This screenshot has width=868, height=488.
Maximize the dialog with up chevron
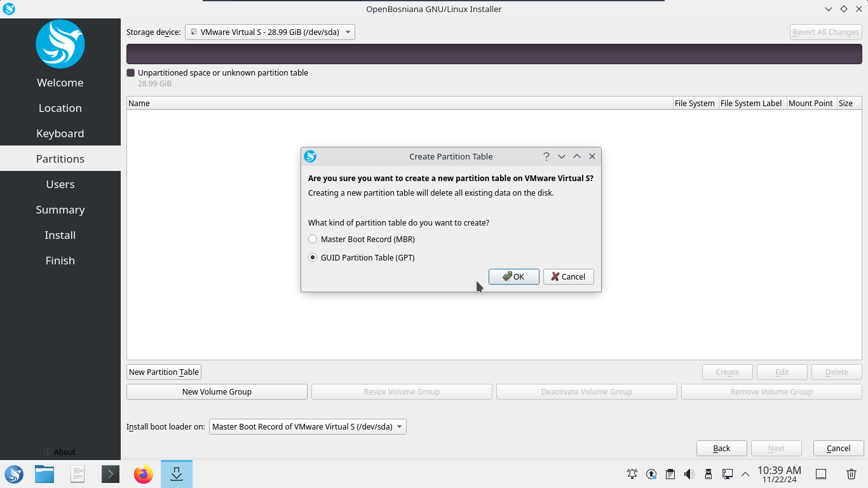(577, 156)
